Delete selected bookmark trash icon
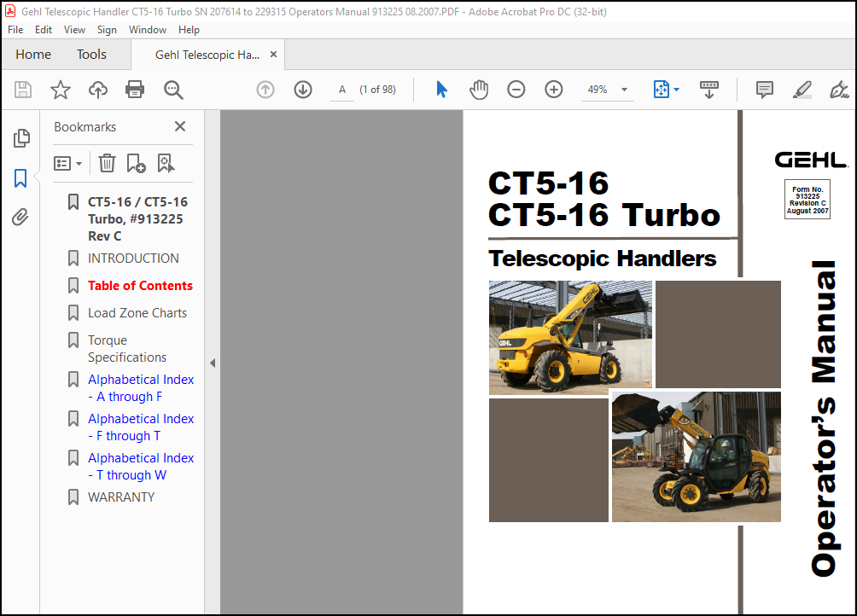The image size is (857, 616). click(108, 163)
